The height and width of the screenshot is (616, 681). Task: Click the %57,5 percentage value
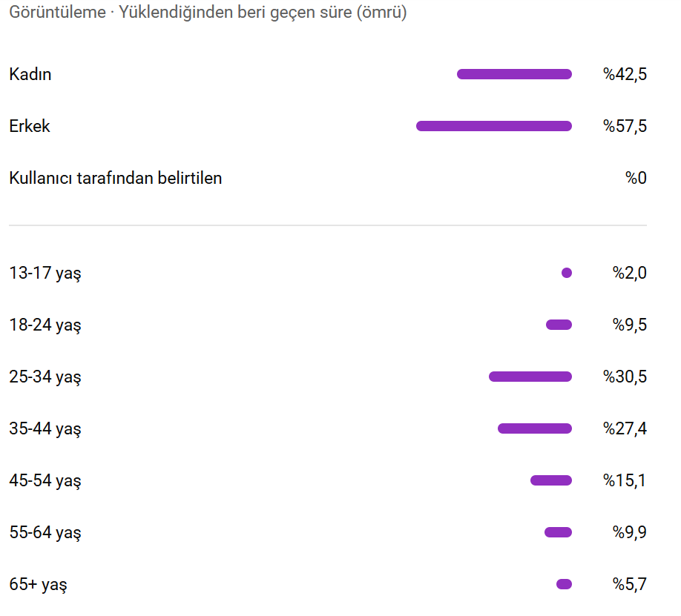pyautogui.click(x=625, y=126)
